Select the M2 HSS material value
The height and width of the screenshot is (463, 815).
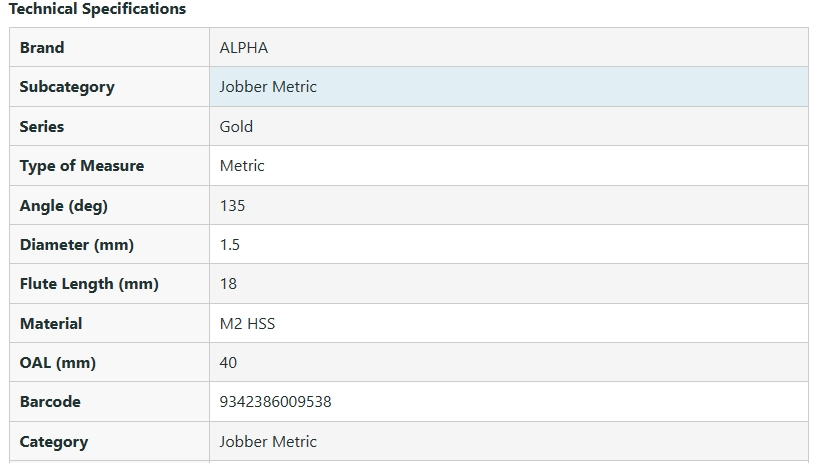pyautogui.click(x=247, y=324)
